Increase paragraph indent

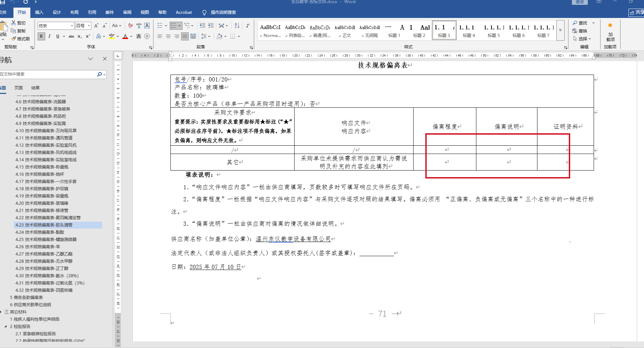pyautogui.click(x=211, y=26)
